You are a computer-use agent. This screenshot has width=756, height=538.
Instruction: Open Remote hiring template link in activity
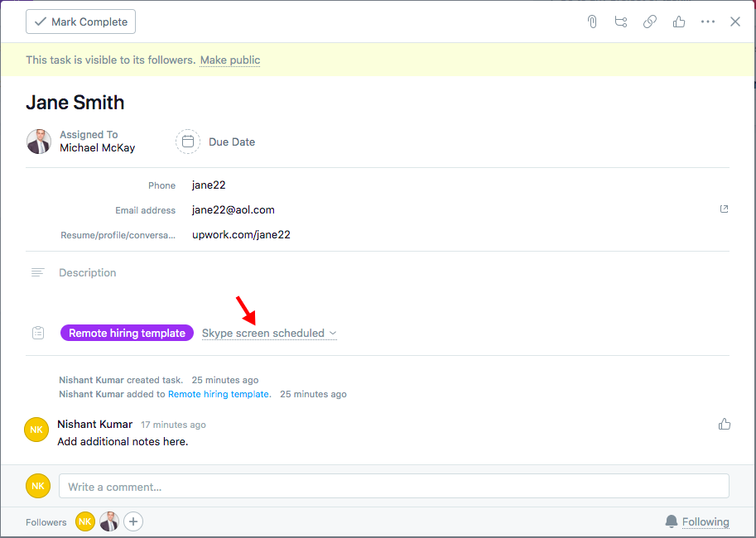click(219, 394)
